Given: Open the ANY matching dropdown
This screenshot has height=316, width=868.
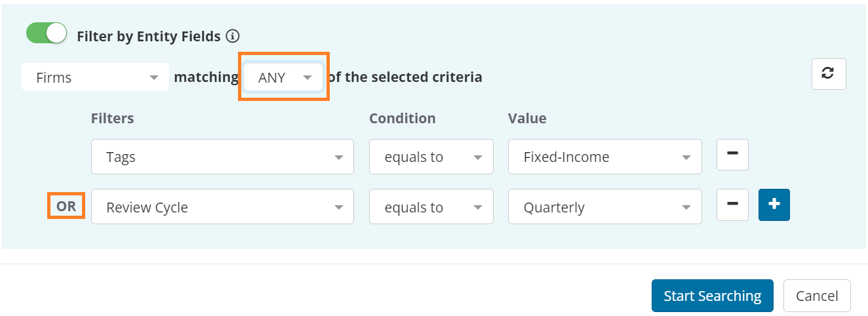Looking at the screenshot, I should point(283,77).
